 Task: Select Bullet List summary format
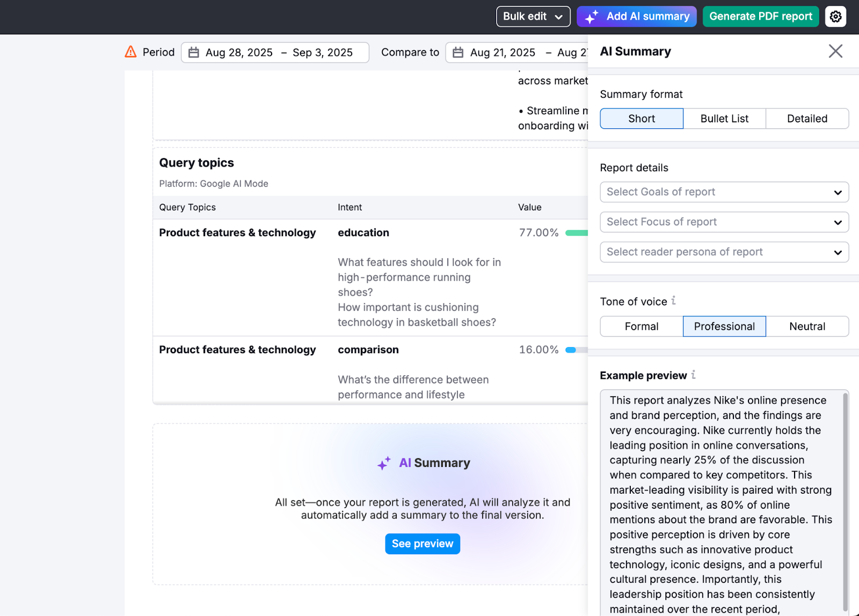pyautogui.click(x=724, y=119)
